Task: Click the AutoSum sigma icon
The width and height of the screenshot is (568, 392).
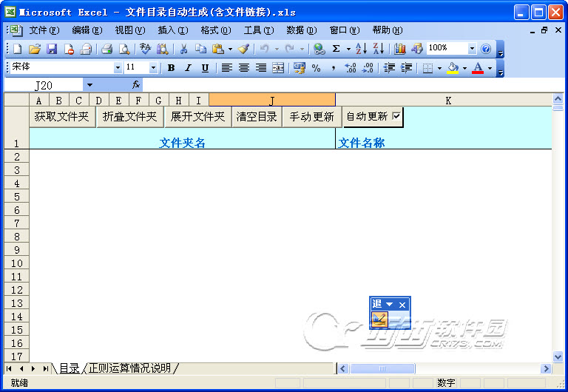Action: [x=337, y=49]
